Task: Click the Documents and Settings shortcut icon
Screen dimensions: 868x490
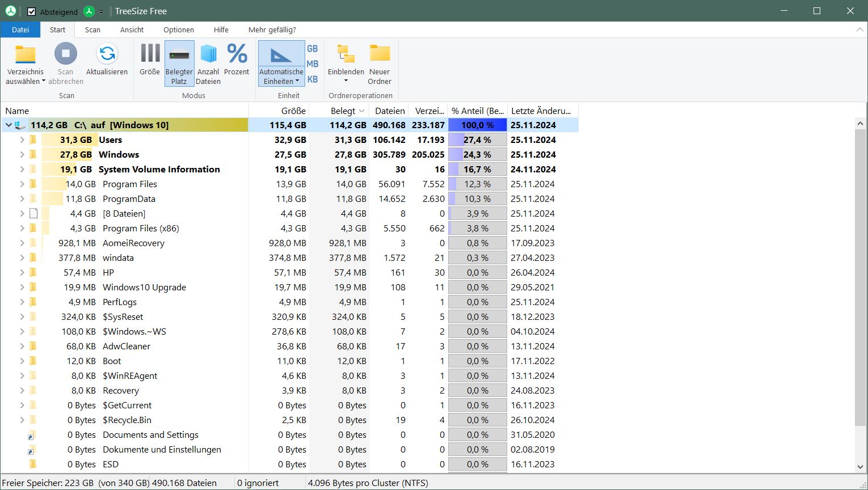Action: pyautogui.click(x=32, y=436)
